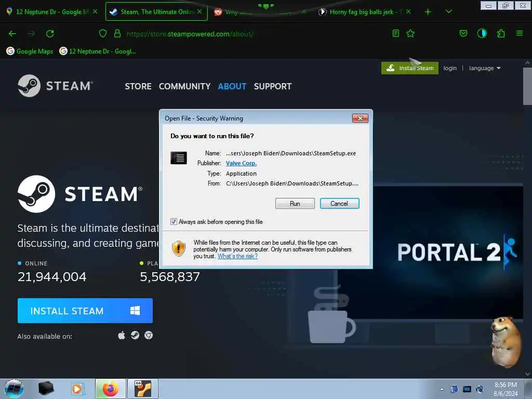This screenshot has width=532, height=399.
Task: Toggle reader view icon
Action: [395, 33]
